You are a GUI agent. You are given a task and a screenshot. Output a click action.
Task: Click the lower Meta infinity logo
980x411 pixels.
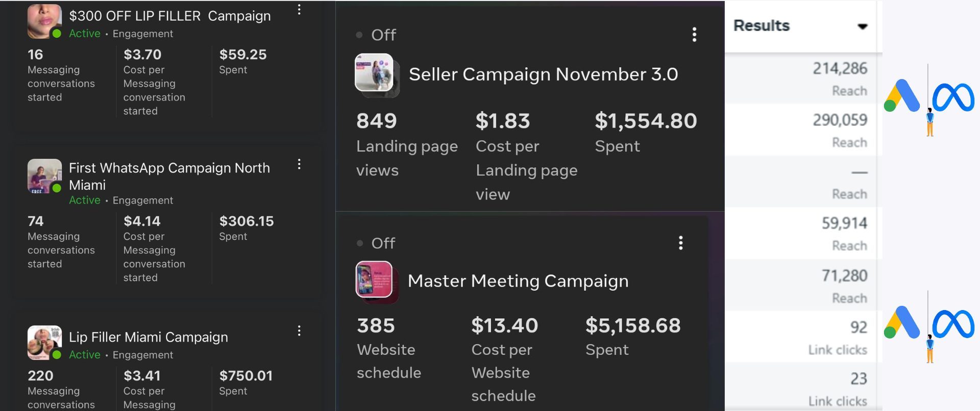coord(953,324)
